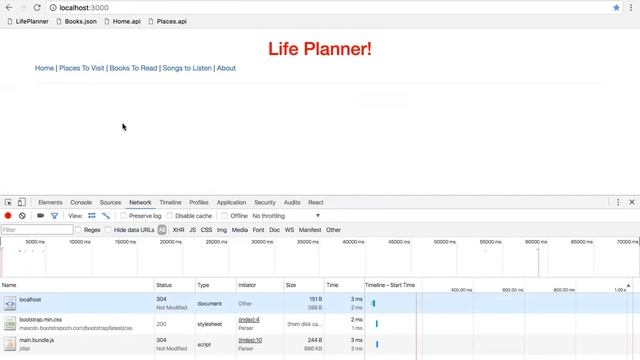Filter requests by Doc type

tap(274, 230)
